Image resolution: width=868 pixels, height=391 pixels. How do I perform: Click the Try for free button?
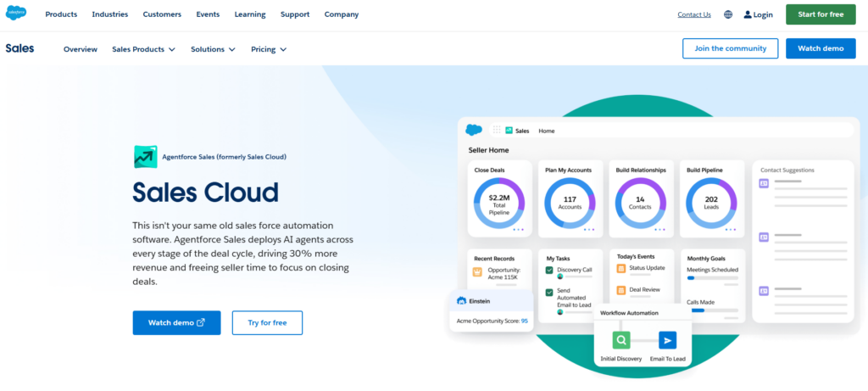[267, 323]
